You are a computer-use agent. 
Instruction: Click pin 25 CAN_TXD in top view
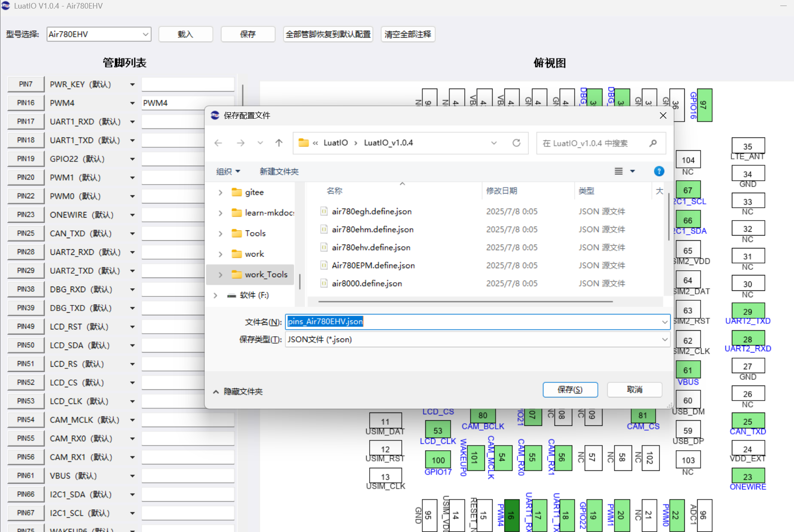(748, 421)
